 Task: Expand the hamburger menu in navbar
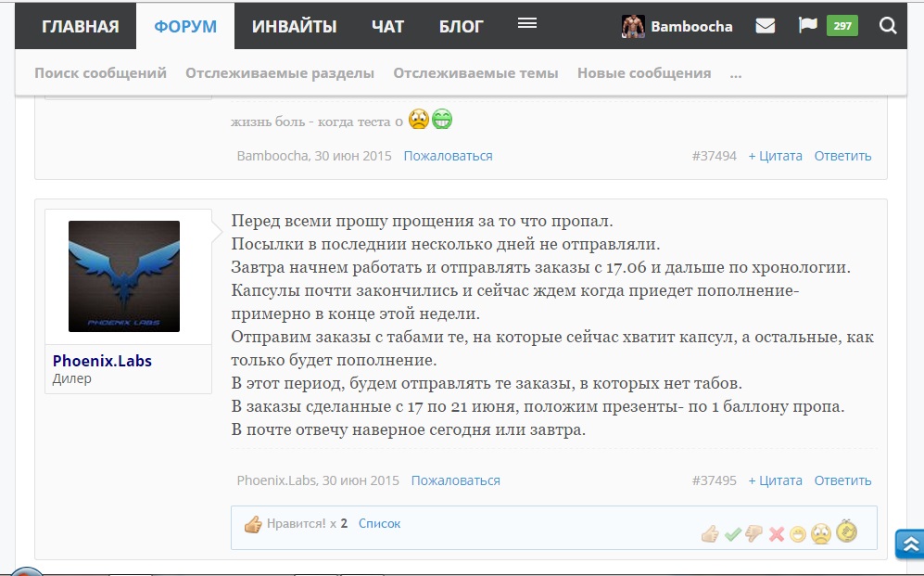[x=527, y=24]
